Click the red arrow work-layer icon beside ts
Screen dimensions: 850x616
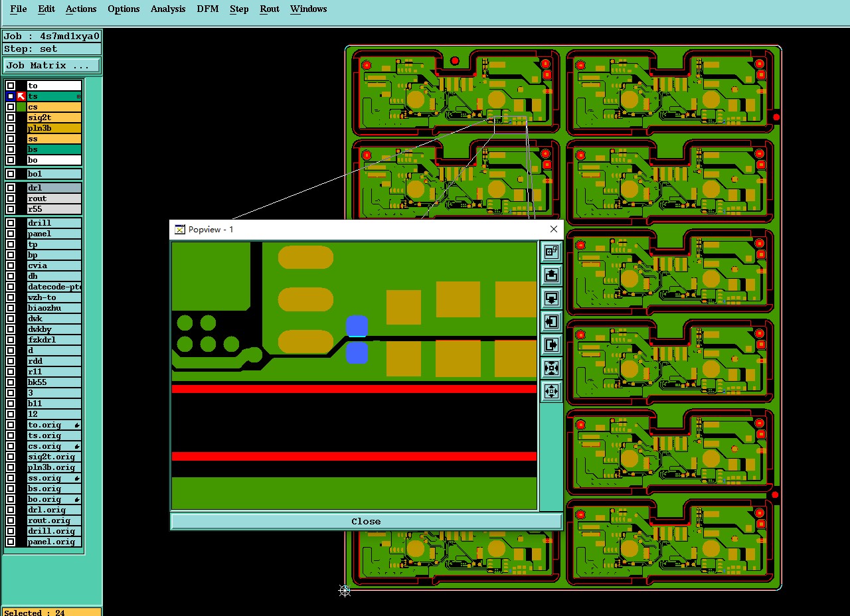point(21,96)
